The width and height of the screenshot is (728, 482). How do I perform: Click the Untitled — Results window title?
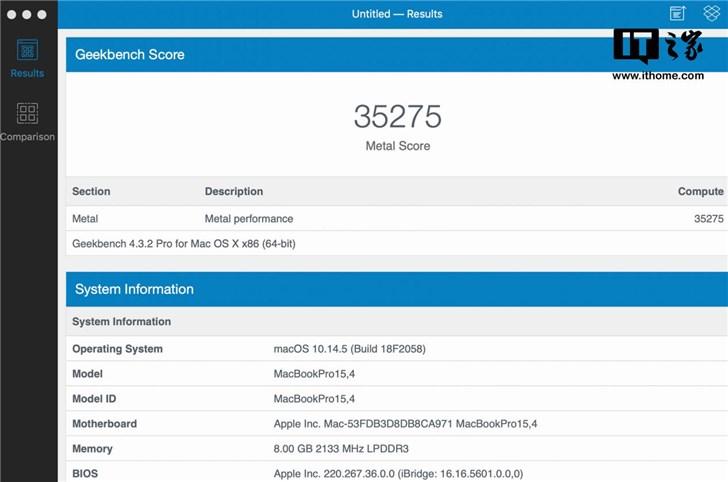397,14
